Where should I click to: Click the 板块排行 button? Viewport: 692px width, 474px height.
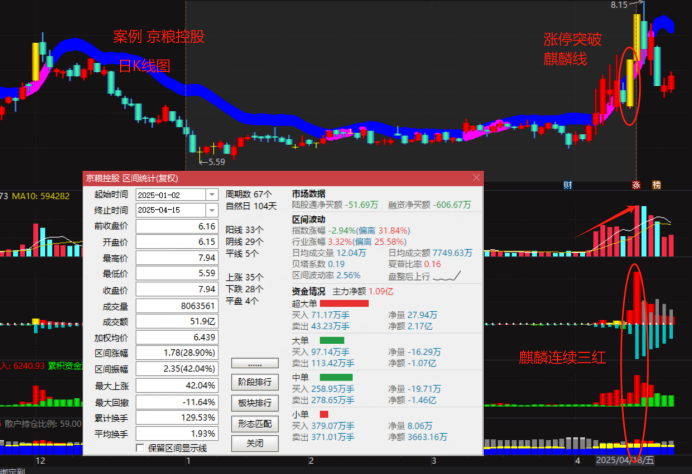pos(256,402)
